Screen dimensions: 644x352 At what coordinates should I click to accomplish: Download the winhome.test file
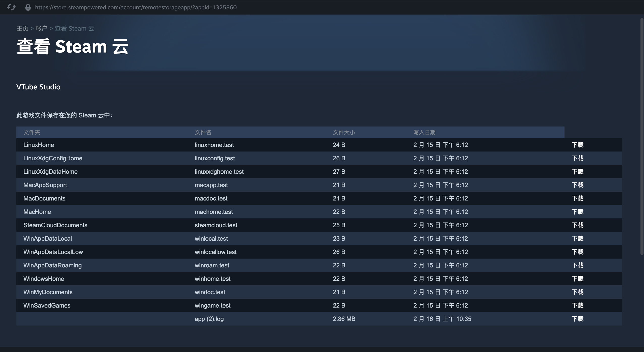(x=577, y=279)
